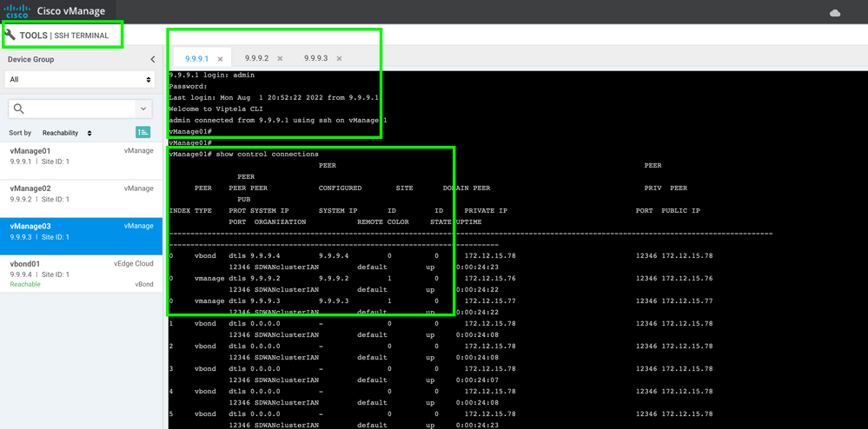Close the 9.9.9.1 terminal tab
Image resolution: width=868 pixels, height=429 pixels.
220,59
